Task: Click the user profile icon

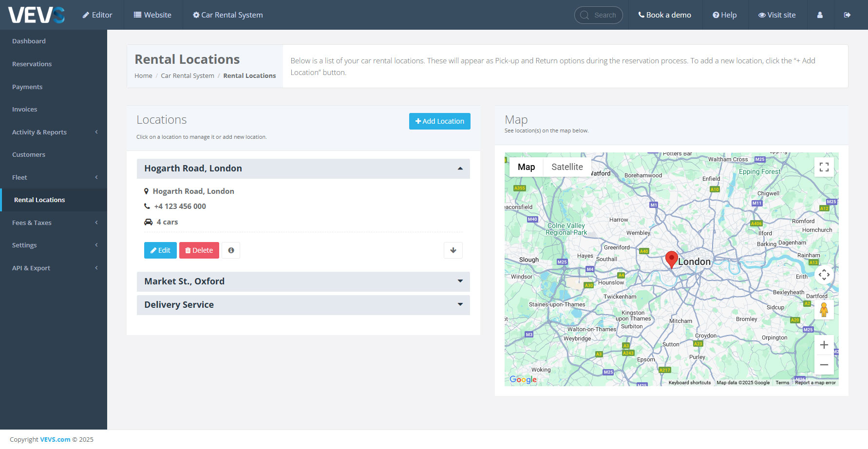Action: point(820,15)
